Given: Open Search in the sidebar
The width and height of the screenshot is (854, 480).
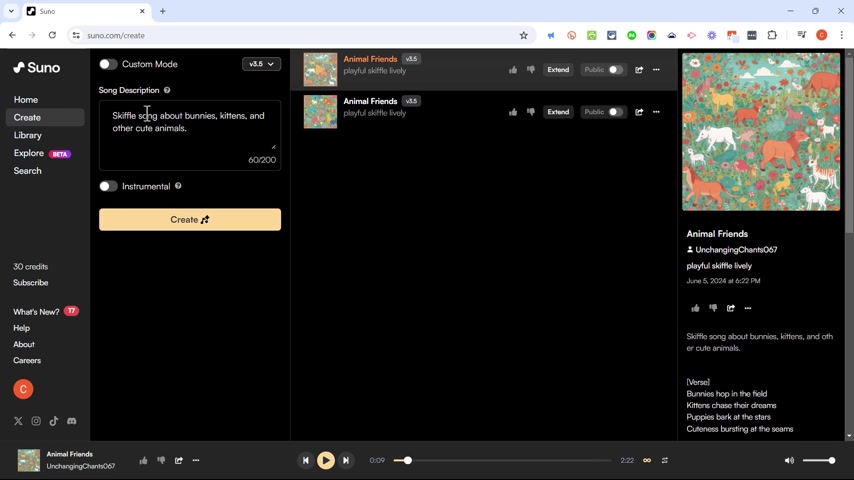Looking at the screenshot, I should point(27,171).
